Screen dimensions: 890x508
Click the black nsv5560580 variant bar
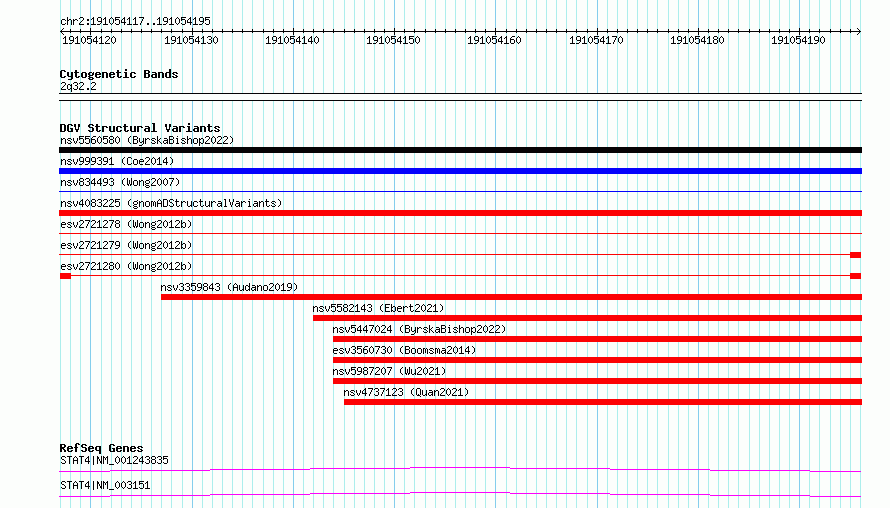tap(460, 150)
